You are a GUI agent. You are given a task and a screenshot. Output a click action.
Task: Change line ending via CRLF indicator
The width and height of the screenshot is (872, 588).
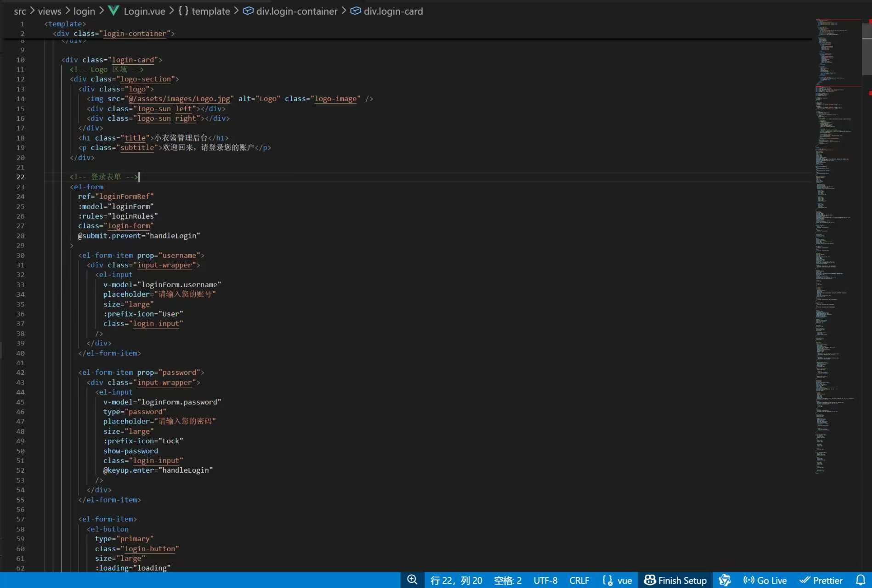pos(579,580)
